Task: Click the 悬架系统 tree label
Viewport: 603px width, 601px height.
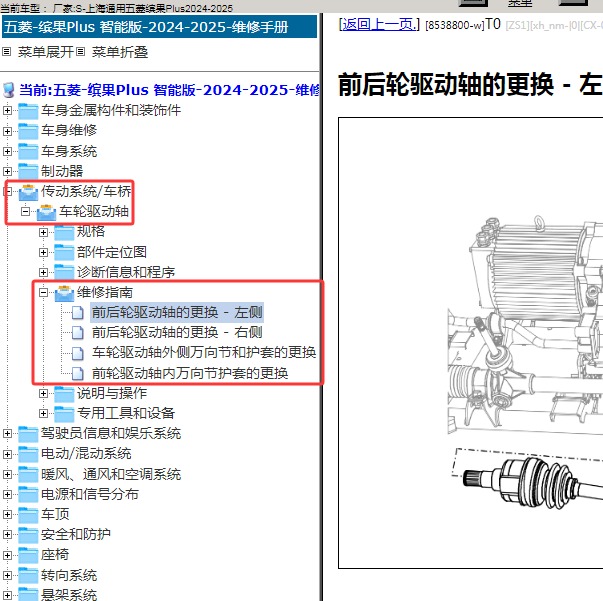Action: coord(69,594)
